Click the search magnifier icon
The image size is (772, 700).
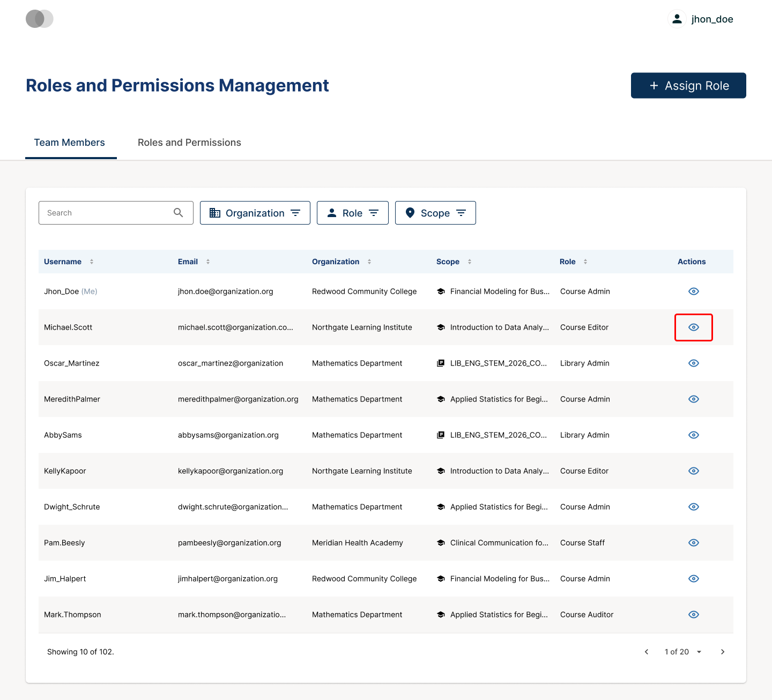(x=179, y=213)
